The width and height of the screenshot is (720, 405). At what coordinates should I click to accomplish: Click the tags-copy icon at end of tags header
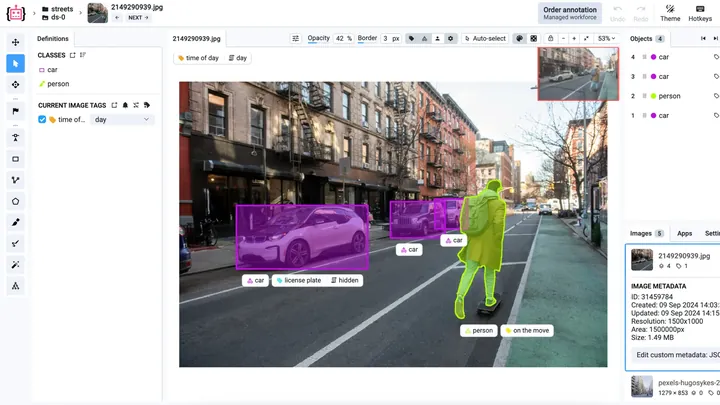pos(147,105)
